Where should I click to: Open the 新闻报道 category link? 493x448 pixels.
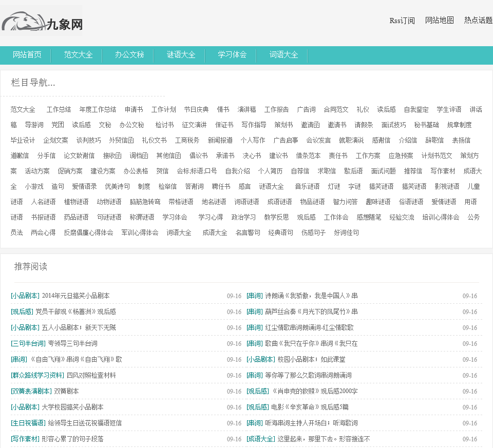[x=220, y=140]
